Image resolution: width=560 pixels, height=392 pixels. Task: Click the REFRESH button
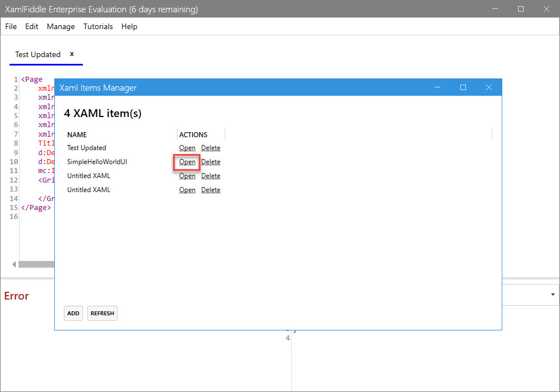102,313
